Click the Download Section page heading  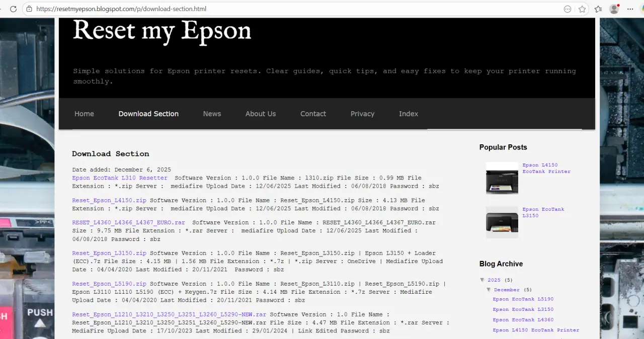point(111,154)
